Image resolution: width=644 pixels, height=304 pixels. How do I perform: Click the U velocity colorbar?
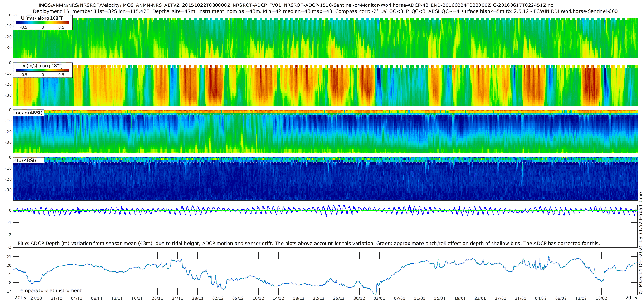click(x=43, y=23)
